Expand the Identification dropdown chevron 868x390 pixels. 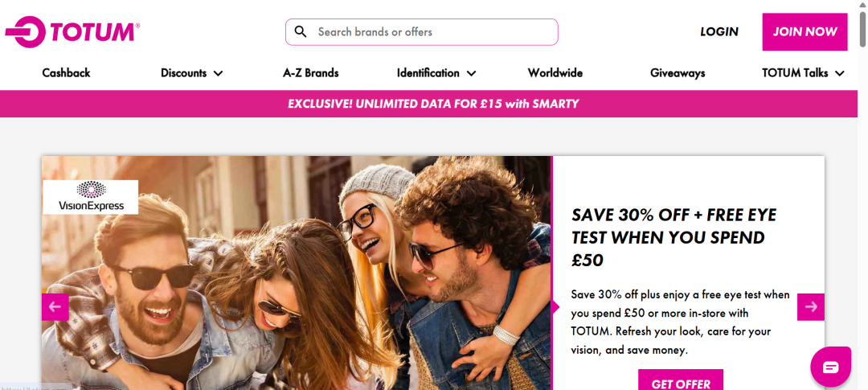(471, 73)
